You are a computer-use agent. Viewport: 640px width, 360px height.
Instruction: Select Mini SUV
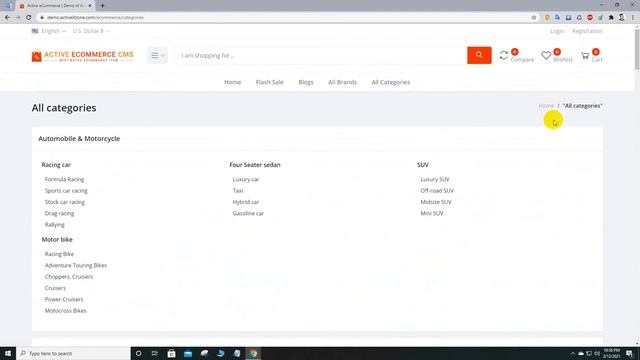[432, 213]
